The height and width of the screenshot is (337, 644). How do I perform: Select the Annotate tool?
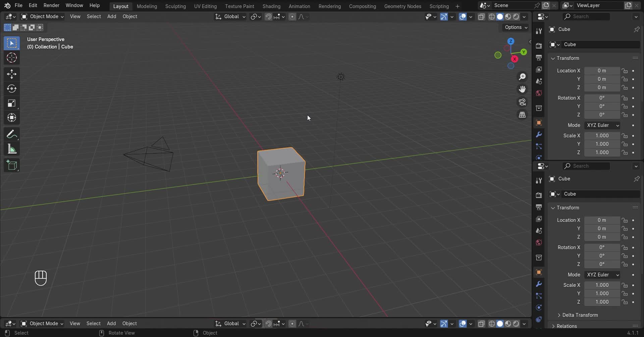tap(12, 135)
